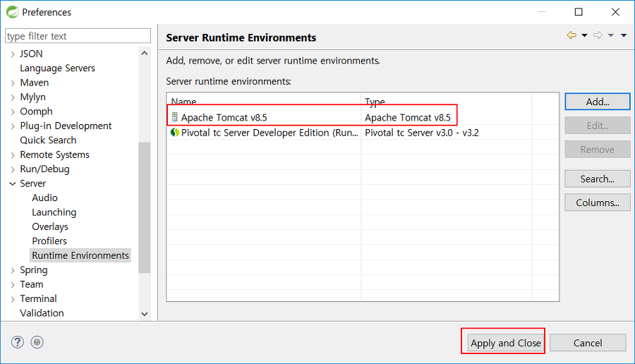Open the Launching page under Server
The height and width of the screenshot is (364, 635).
coord(54,212)
